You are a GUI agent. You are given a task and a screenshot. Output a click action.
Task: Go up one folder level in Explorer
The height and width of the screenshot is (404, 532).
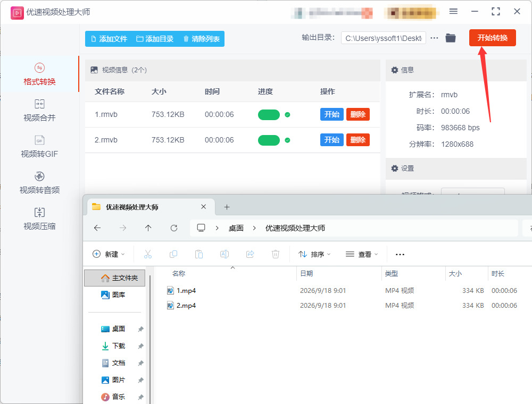click(x=148, y=228)
